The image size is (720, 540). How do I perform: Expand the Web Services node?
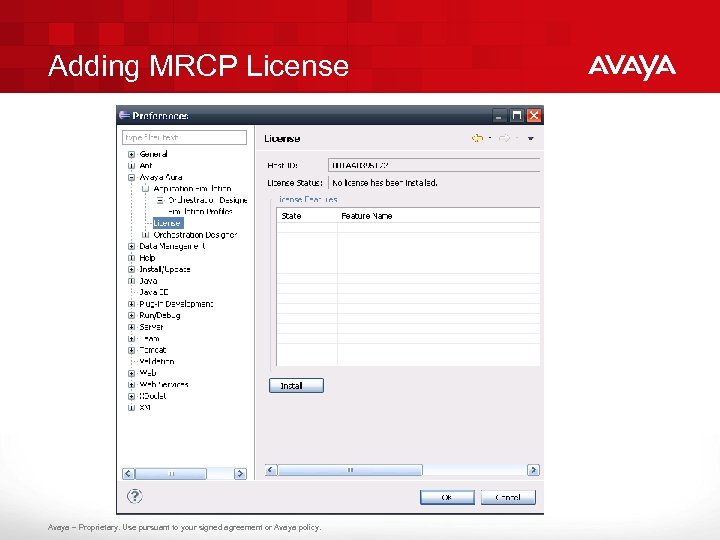(131, 385)
